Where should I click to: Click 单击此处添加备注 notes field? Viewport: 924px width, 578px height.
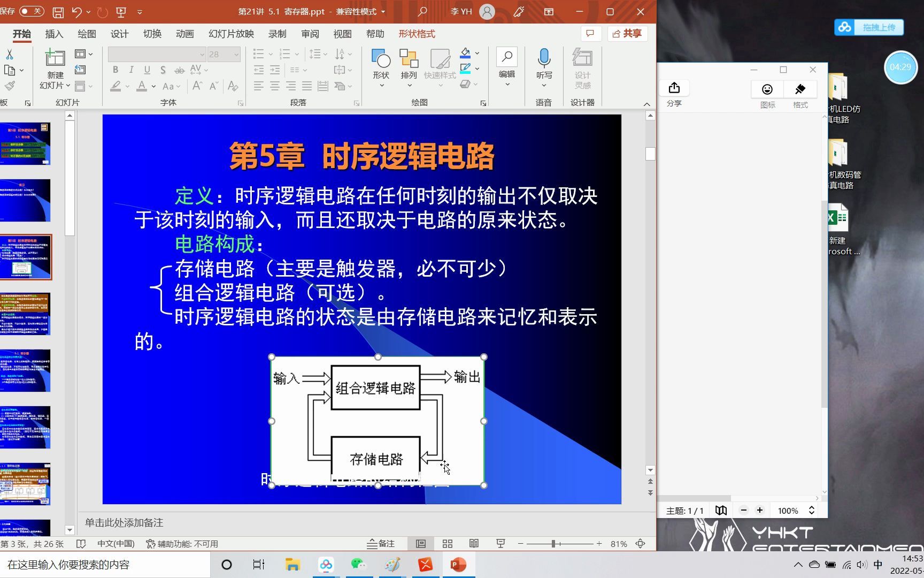pyautogui.click(x=124, y=523)
